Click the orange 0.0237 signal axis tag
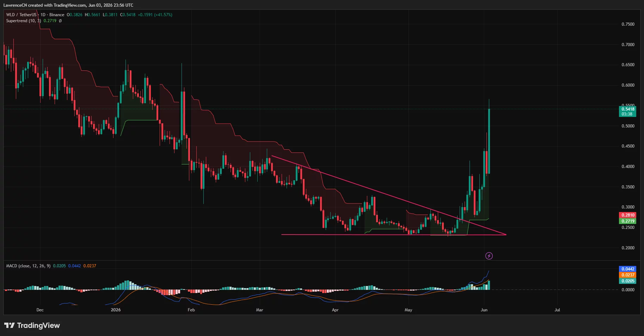 [x=627, y=275]
